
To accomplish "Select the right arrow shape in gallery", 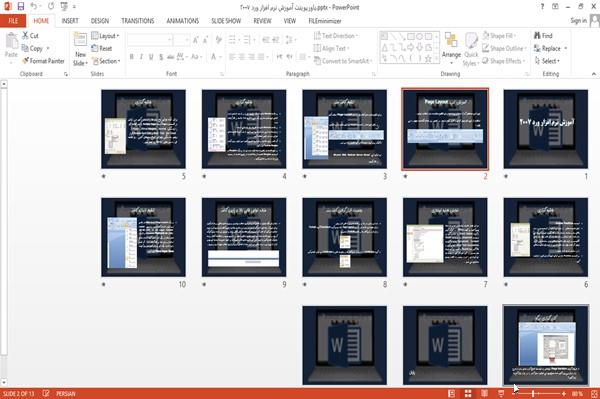I will point(411,48).
